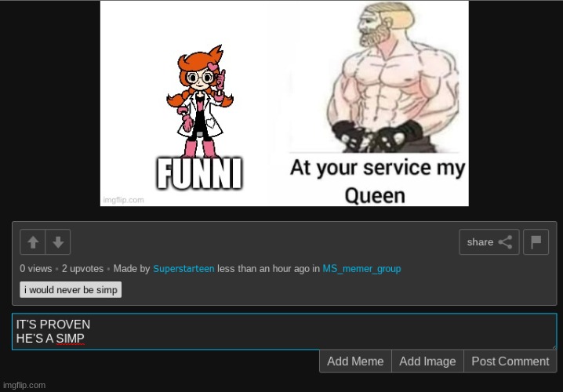Click the 'less than an hour ago' text
This screenshot has width=563, height=392.
pyautogui.click(x=263, y=268)
